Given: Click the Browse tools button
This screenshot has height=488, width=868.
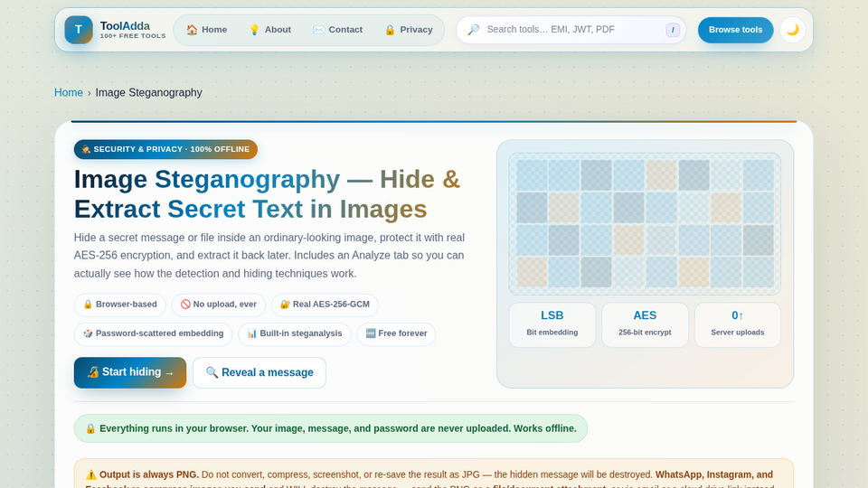Looking at the screenshot, I should pos(736,30).
